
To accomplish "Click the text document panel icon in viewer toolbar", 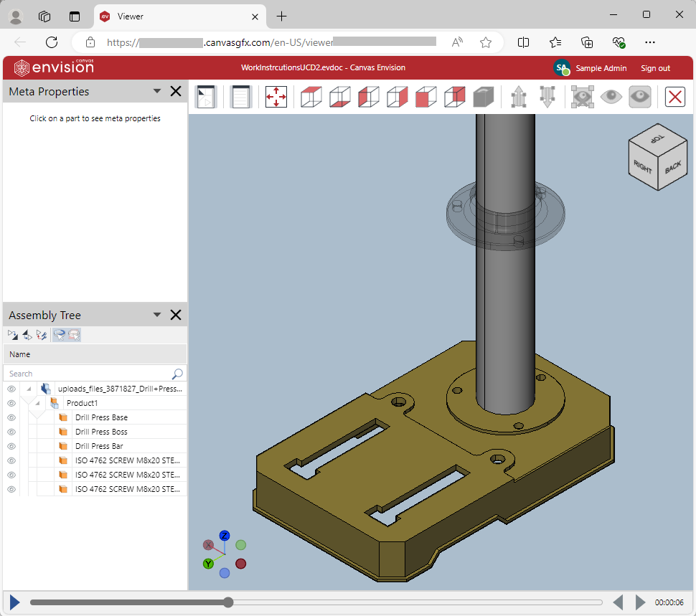I will [x=240, y=97].
